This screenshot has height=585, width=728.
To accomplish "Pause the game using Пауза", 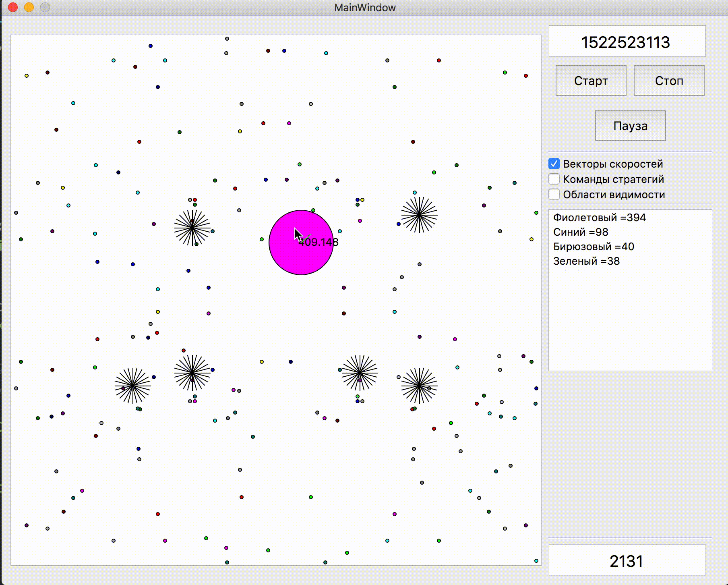I will pyautogui.click(x=630, y=126).
